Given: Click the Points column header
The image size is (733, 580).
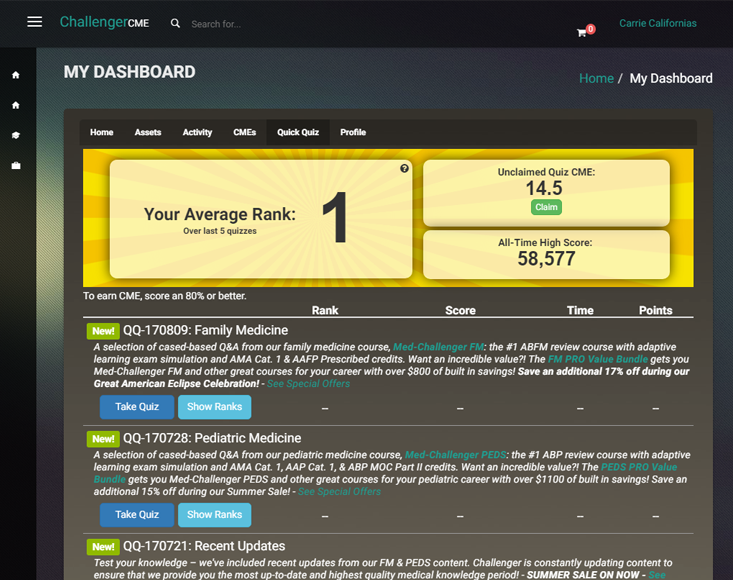Looking at the screenshot, I should [x=655, y=310].
